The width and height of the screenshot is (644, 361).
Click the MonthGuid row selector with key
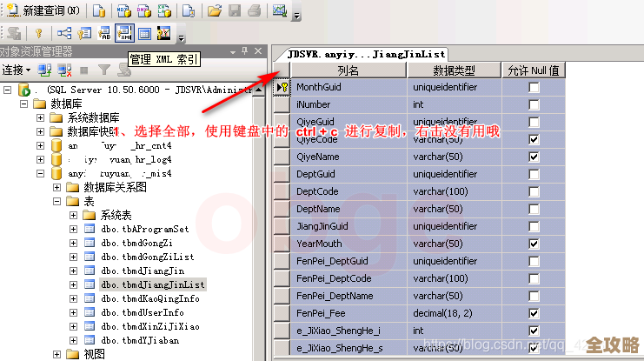coord(282,87)
